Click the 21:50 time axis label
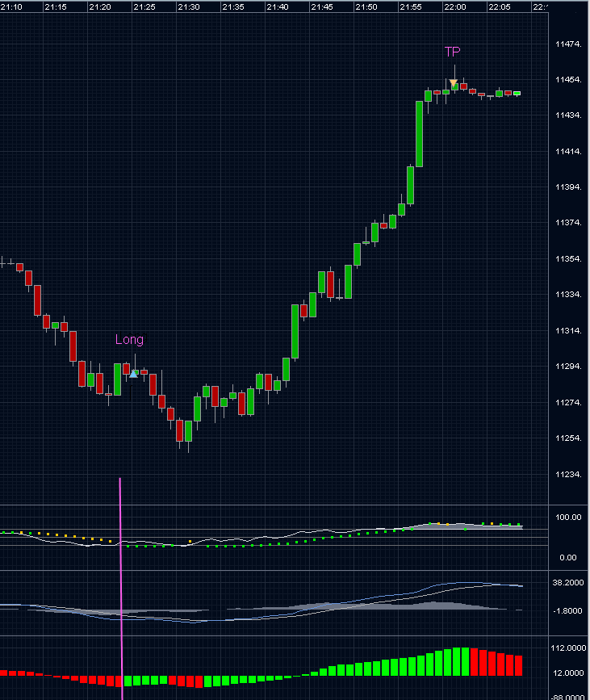Viewport: 590px width, 700px height. 366,7
